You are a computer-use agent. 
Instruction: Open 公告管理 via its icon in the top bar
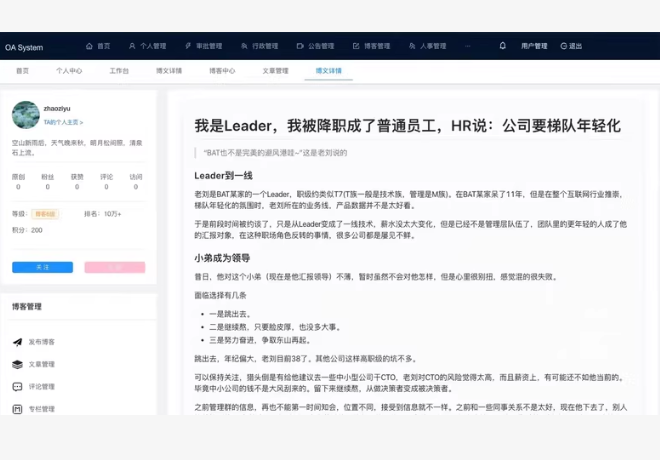click(x=300, y=46)
